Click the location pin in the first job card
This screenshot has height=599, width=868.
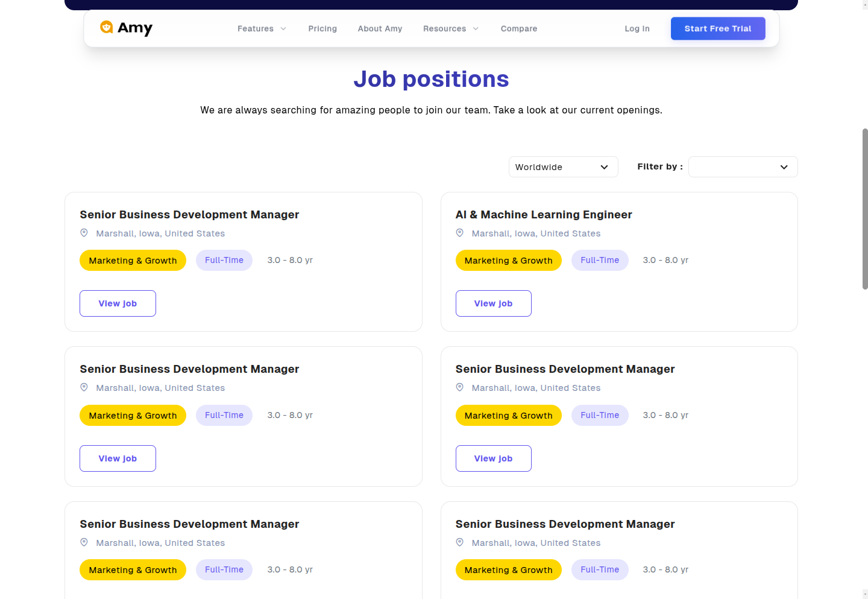click(84, 233)
